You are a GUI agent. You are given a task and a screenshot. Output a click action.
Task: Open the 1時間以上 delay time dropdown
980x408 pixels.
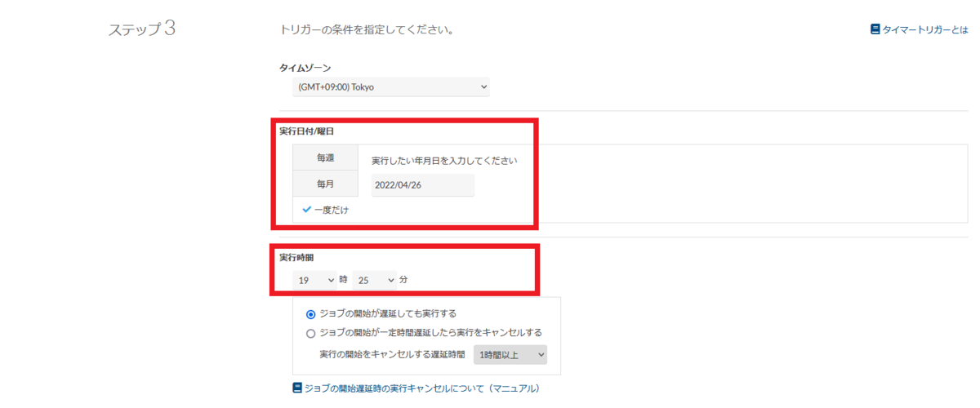[510, 354]
